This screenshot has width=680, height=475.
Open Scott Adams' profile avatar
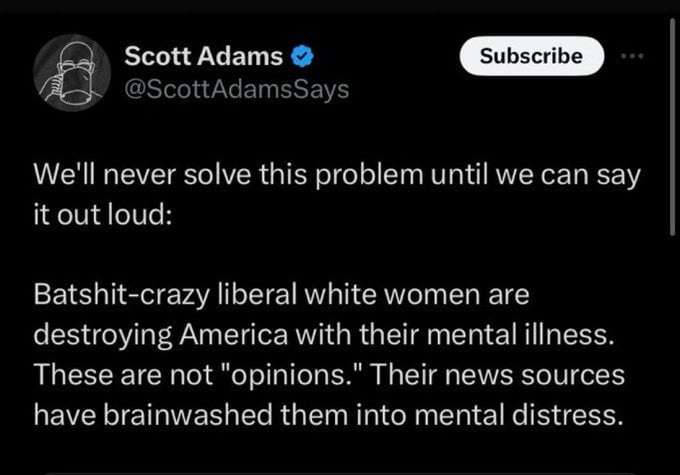pyautogui.click(x=72, y=73)
